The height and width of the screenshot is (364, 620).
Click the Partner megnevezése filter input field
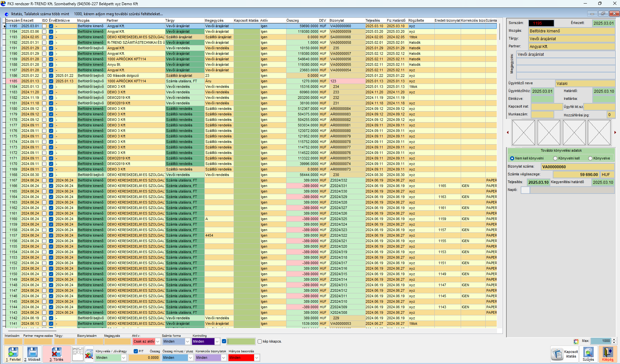[x=38, y=341]
